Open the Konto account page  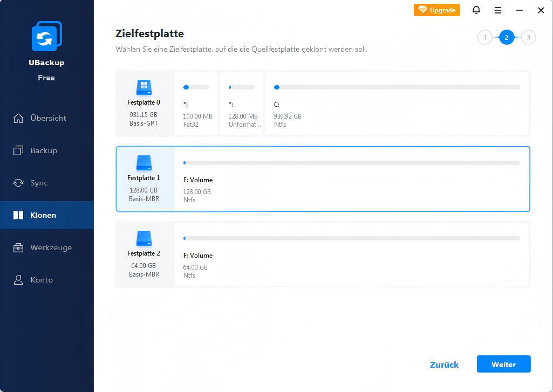point(41,280)
